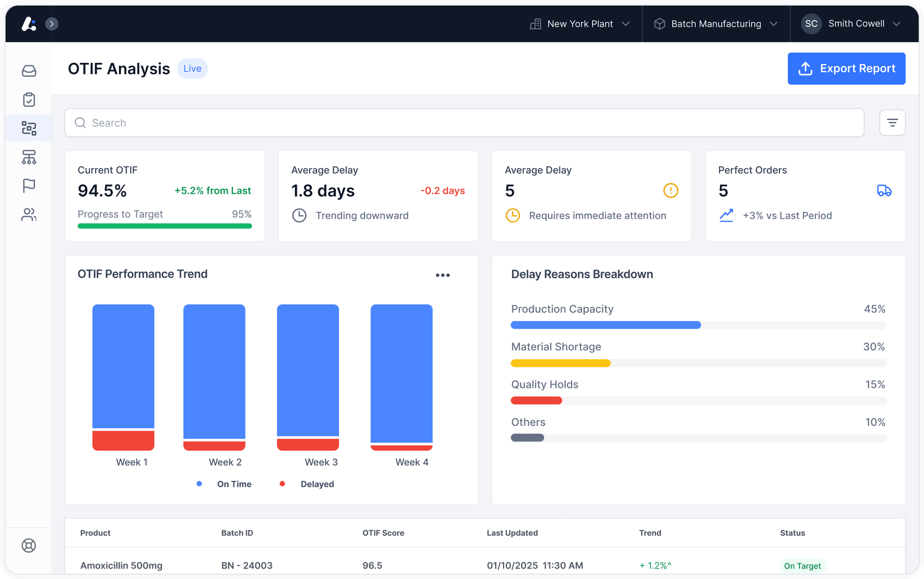Open the inbox icon in sidebar
This screenshot has width=924, height=579.
[29, 71]
